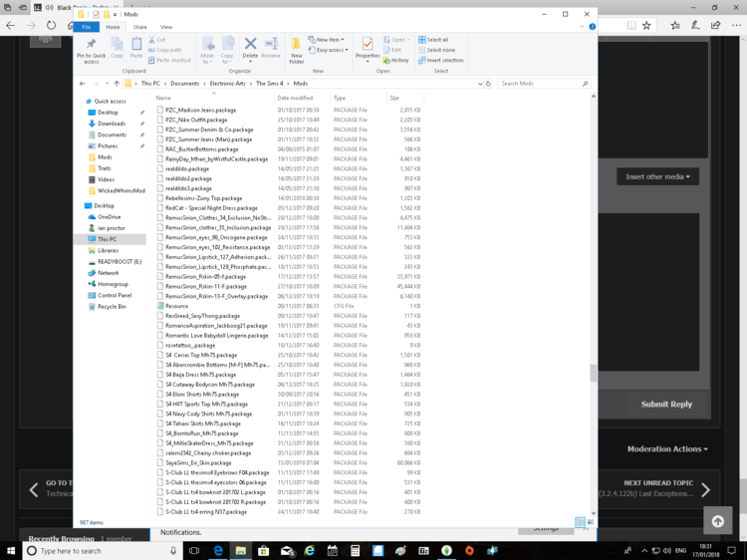Click 'The Sims 4' breadcrumb
Viewport: 747px width, 560px height.
coord(270,84)
